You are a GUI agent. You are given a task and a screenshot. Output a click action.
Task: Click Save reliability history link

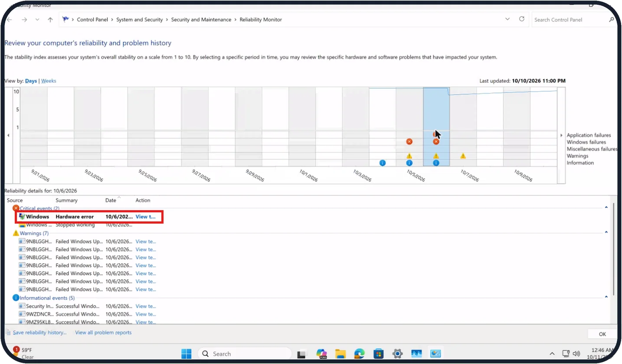coord(39,333)
